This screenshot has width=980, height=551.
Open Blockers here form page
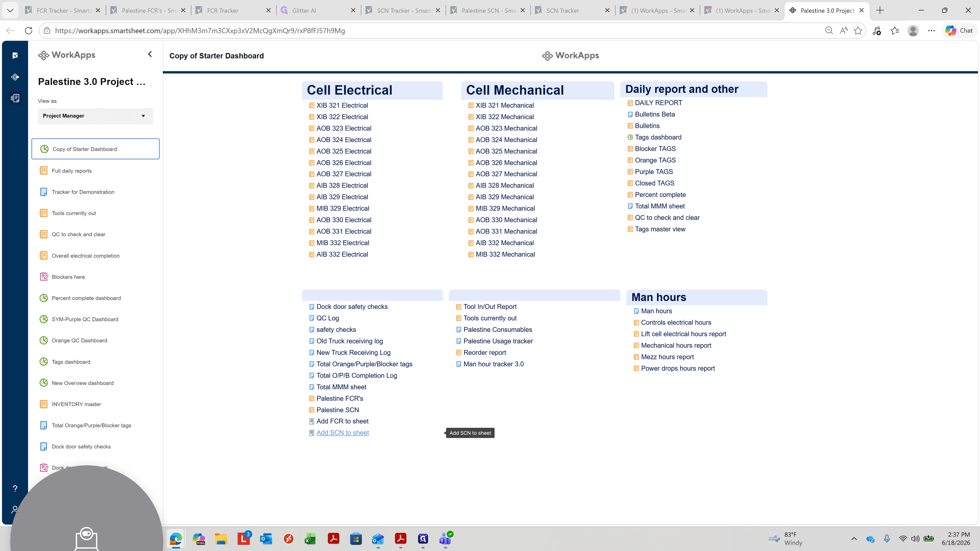click(x=68, y=277)
